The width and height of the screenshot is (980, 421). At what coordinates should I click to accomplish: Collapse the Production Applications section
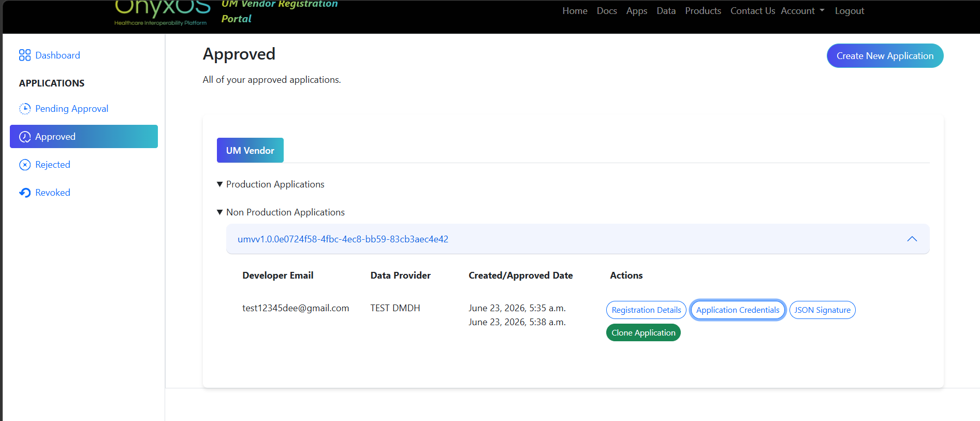[x=270, y=184]
